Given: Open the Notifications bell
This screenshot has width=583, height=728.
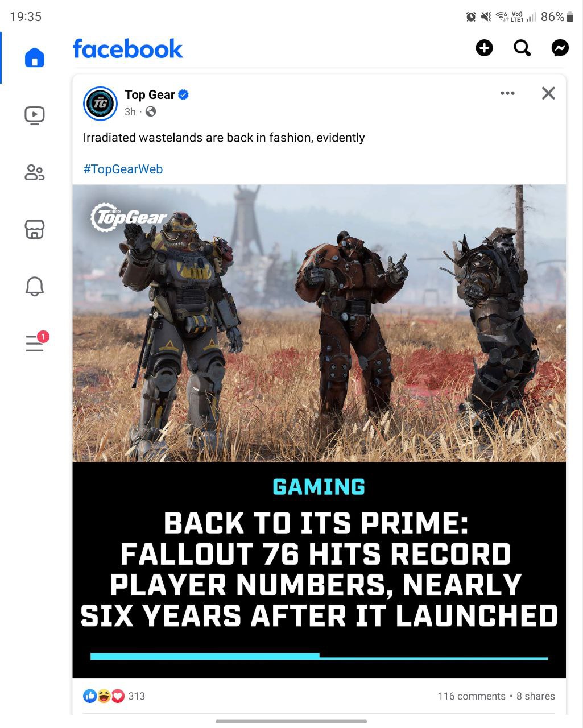Looking at the screenshot, I should coord(35,286).
